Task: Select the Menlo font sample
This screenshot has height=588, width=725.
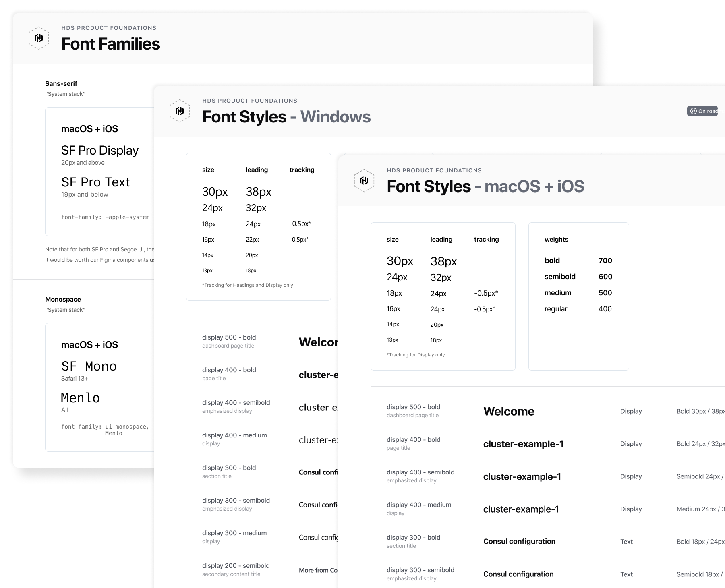Action: pos(80,398)
